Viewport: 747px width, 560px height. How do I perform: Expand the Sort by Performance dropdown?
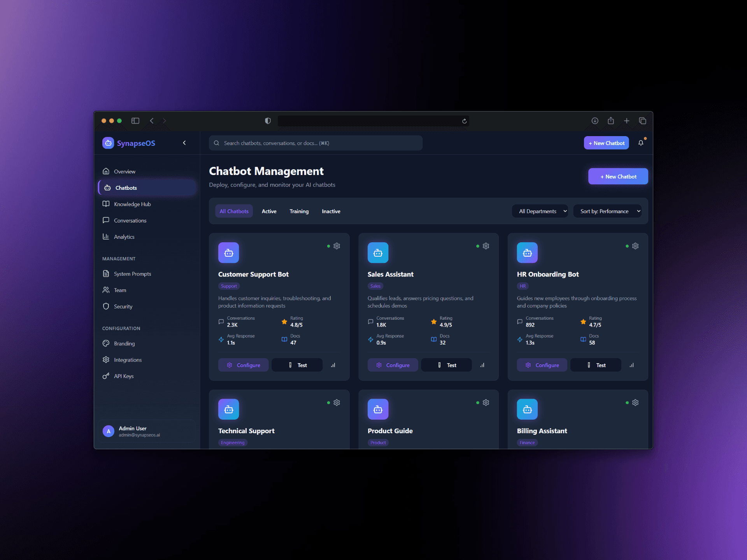[607, 211]
